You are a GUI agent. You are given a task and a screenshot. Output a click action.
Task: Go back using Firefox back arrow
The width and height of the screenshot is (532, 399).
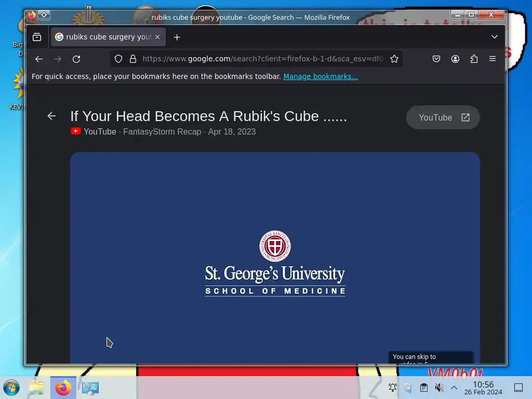coord(39,59)
